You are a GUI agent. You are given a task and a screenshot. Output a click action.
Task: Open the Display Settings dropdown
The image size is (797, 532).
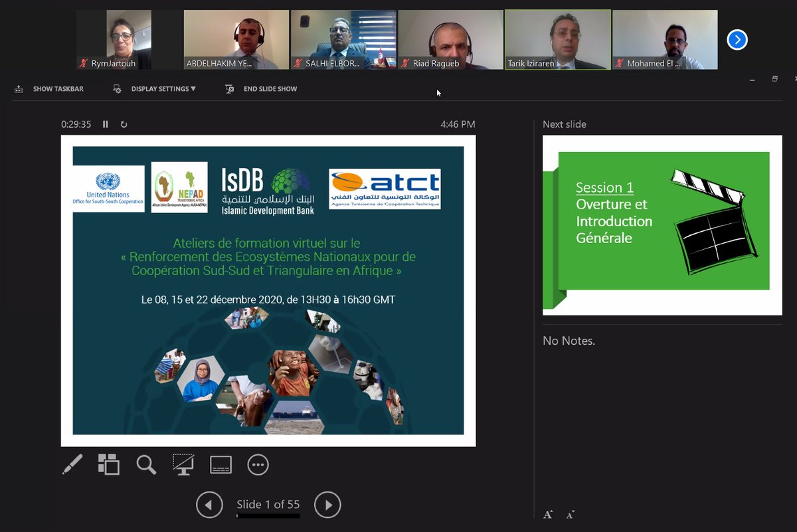pyautogui.click(x=155, y=89)
